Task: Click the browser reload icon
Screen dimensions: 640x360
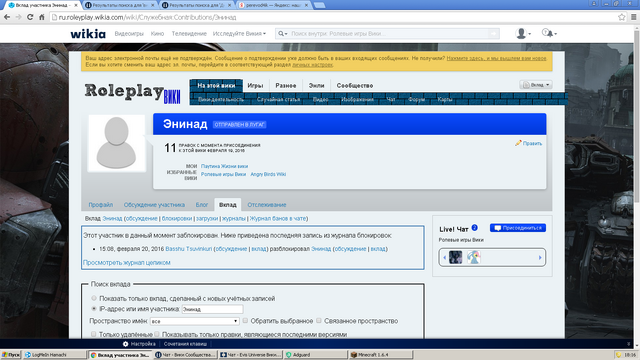Action: pyautogui.click(x=30, y=17)
